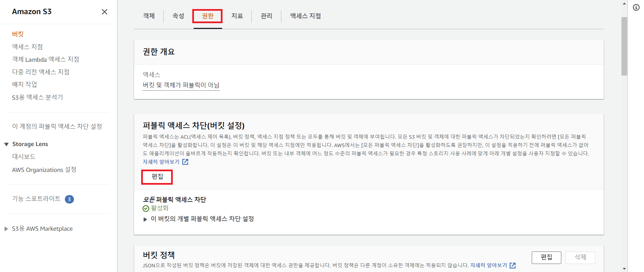The width and height of the screenshot is (644, 272).
Task: Open 이 계정의 퍼블릭 액세스 차단 설정
Action: (x=57, y=126)
